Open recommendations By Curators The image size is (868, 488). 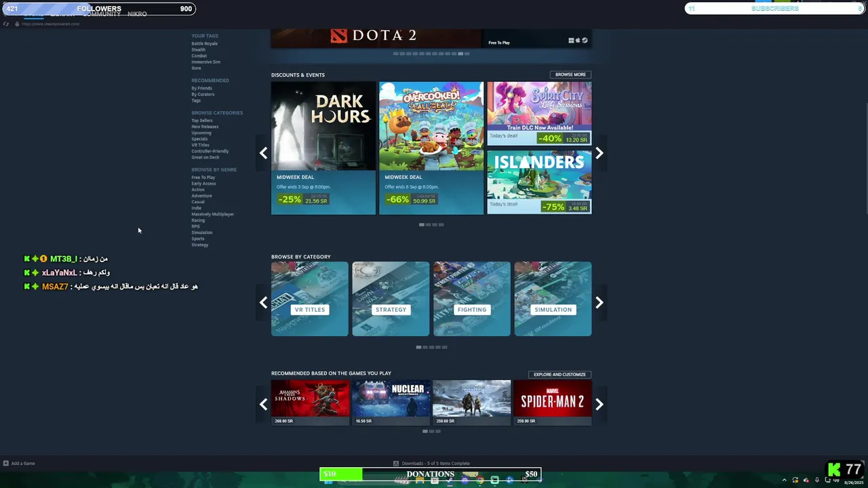click(x=203, y=94)
